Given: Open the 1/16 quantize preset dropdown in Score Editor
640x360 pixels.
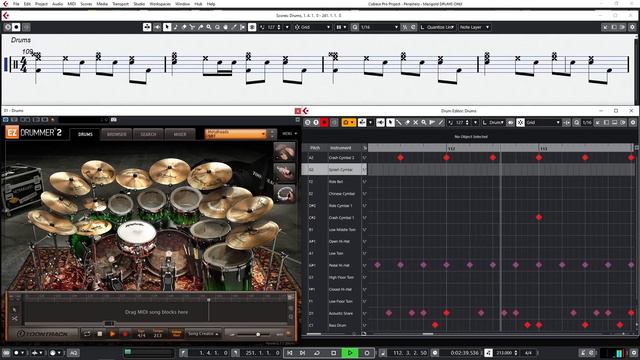Looking at the screenshot, I should pos(379,27).
